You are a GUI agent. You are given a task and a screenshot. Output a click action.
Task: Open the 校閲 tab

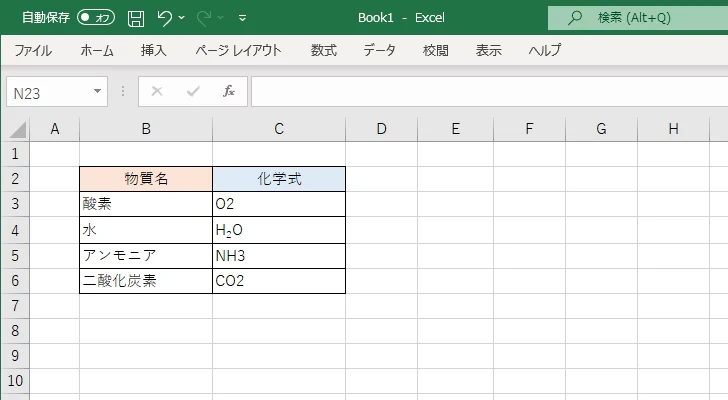pos(436,50)
